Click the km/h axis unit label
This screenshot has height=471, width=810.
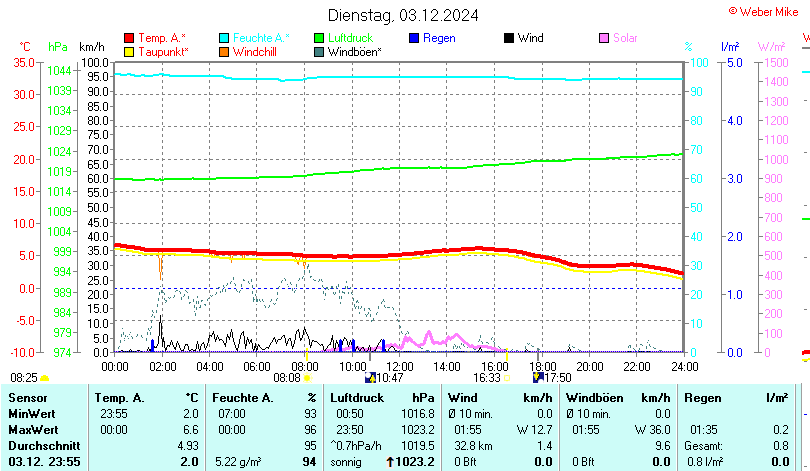[x=92, y=47]
